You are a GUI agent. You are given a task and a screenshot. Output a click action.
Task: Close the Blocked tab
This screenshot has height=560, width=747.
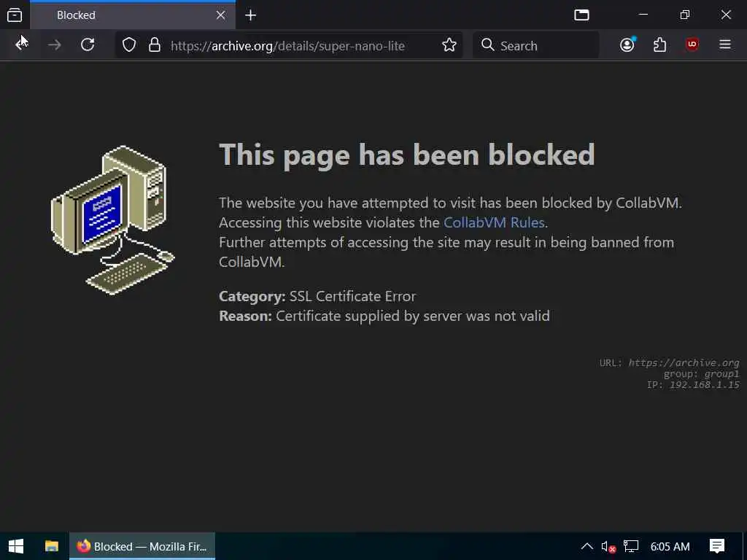coord(220,15)
